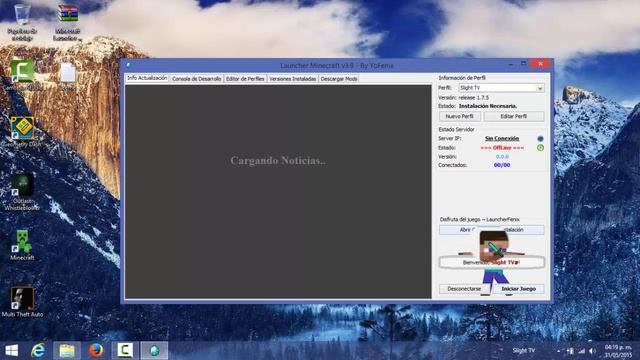Screen dimensions: 640x360
Task: Click the release 1.7.5 version text
Action: coord(473,98)
